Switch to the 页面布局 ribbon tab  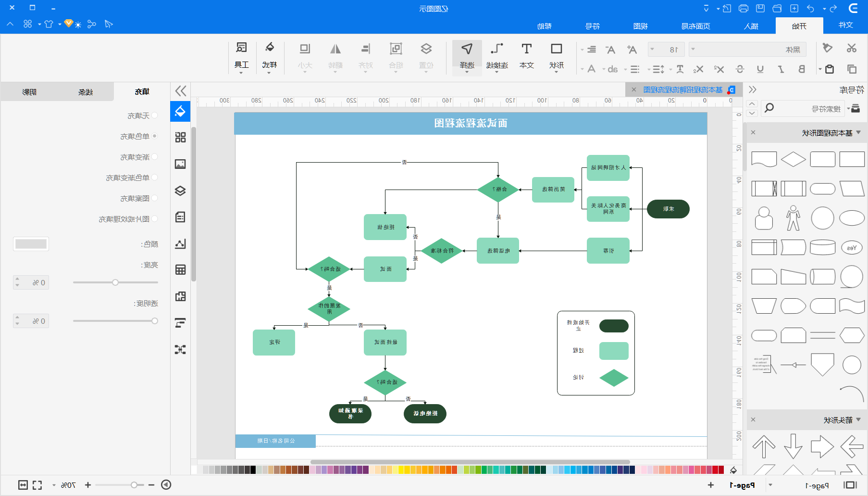tap(695, 26)
